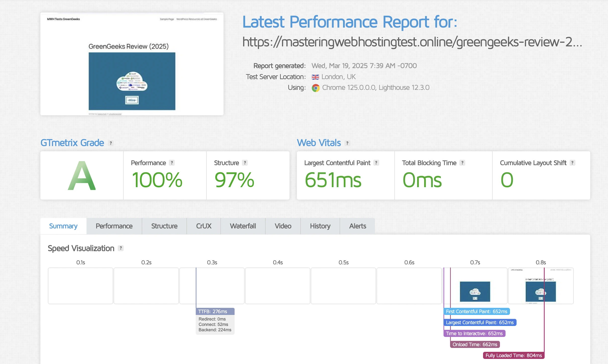
Task: Go to the Video tab
Action: point(283,226)
